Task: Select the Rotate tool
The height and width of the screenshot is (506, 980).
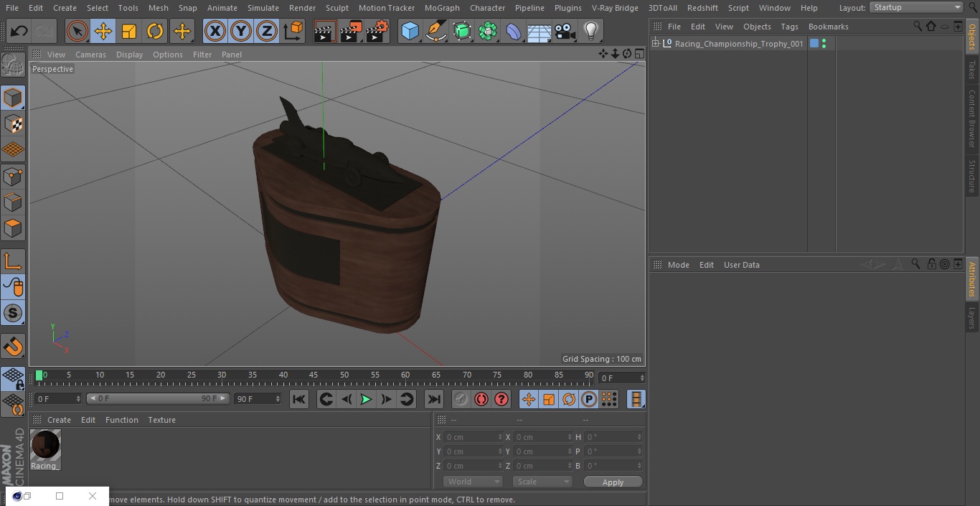Action: coord(155,32)
